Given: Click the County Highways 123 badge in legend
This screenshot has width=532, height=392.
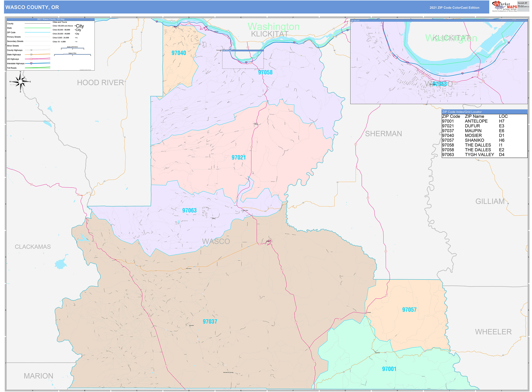Looking at the screenshot, I should (x=31, y=50).
